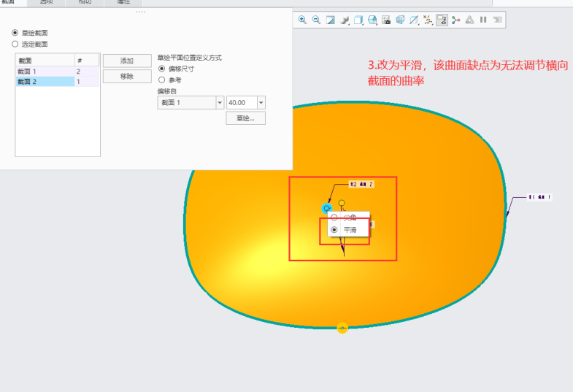Click the 添加 button
This screenshot has width=573, height=392.
coord(126,61)
